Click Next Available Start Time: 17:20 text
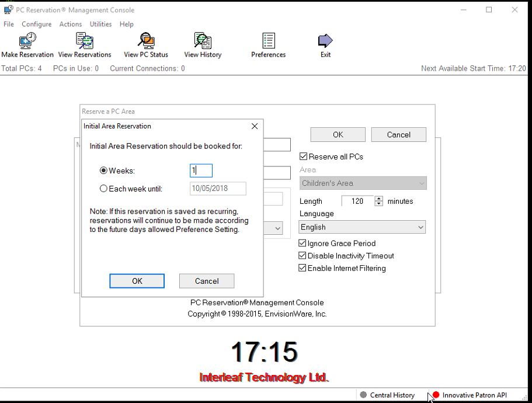The image size is (532, 403). point(473,68)
